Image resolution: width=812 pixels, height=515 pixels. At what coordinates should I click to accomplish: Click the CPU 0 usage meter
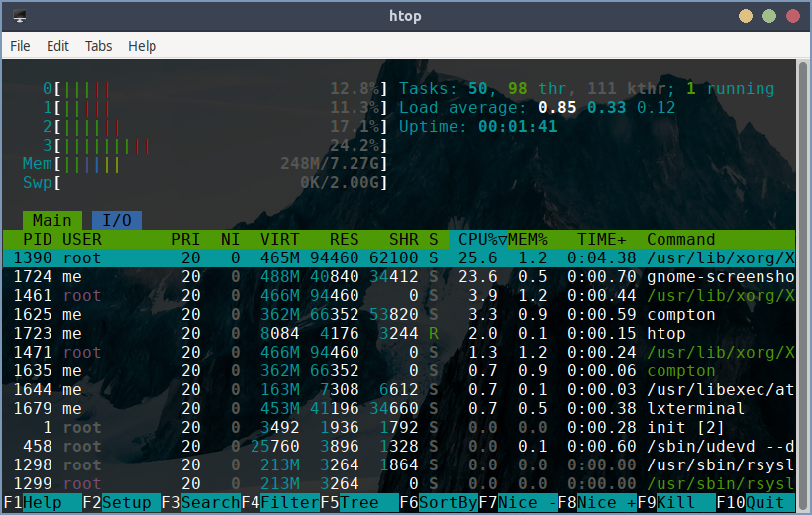tap(215, 88)
